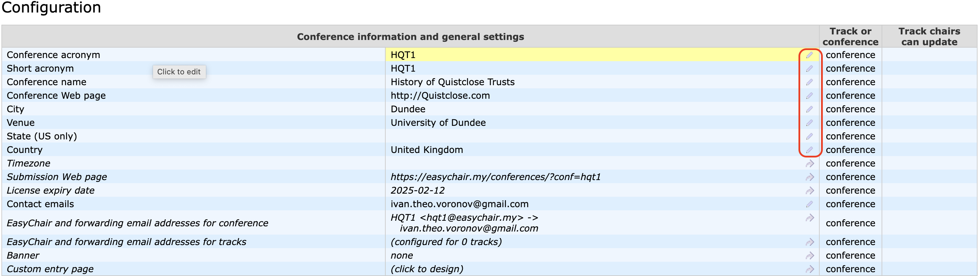The image size is (980, 276).
Task: Click pencil icon in Conference name row
Action: tap(809, 82)
